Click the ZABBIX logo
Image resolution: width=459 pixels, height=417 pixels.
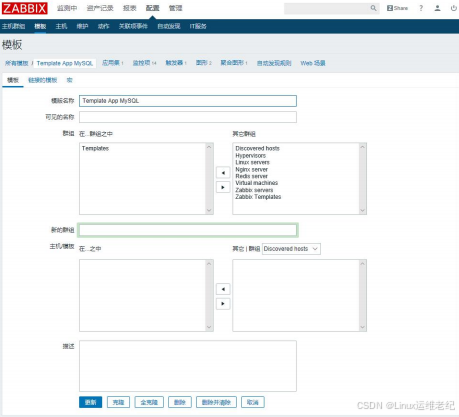click(25, 8)
